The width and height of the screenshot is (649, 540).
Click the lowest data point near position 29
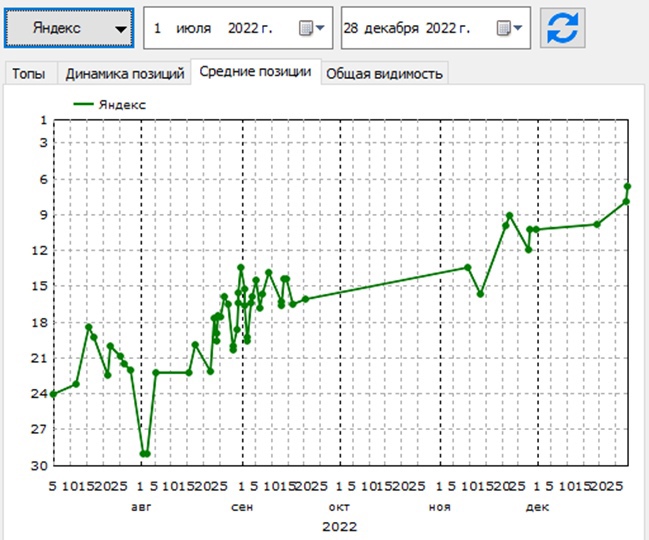(144, 454)
